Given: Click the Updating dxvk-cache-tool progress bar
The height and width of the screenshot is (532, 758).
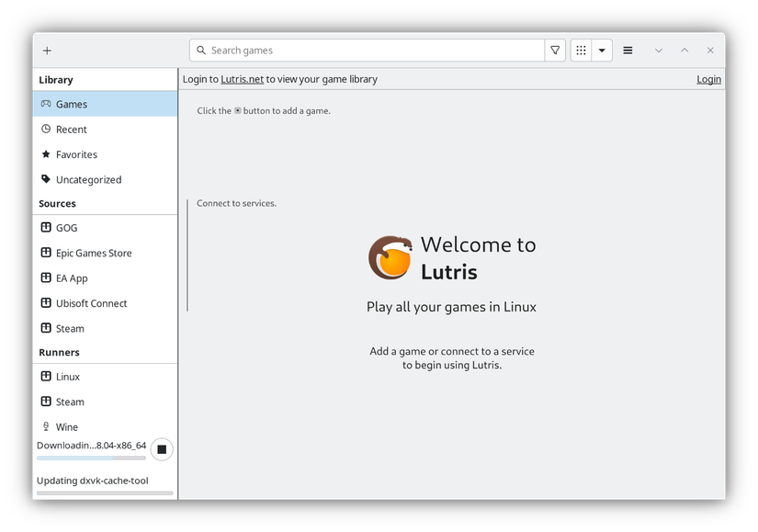Looking at the screenshot, I should tap(105, 492).
